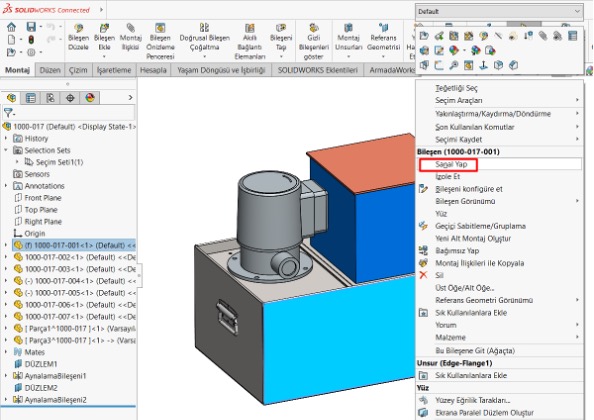Click the New document icon
Image resolution: width=594 pixels, height=420 pixels.
(11, 39)
